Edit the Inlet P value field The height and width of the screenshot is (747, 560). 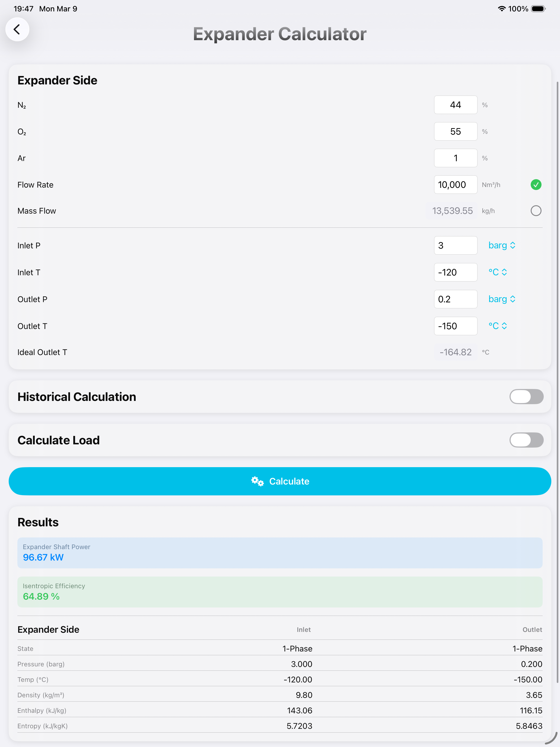[x=455, y=245]
